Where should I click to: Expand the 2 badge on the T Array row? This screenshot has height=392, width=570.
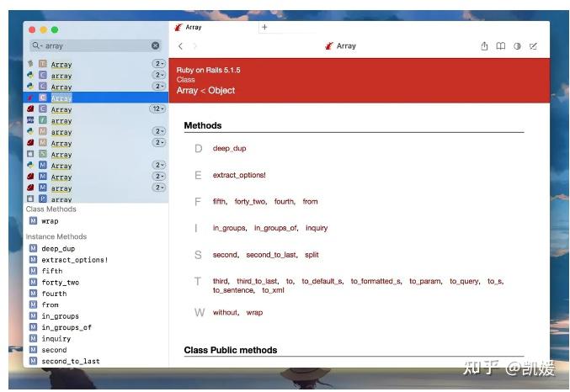pos(159,64)
